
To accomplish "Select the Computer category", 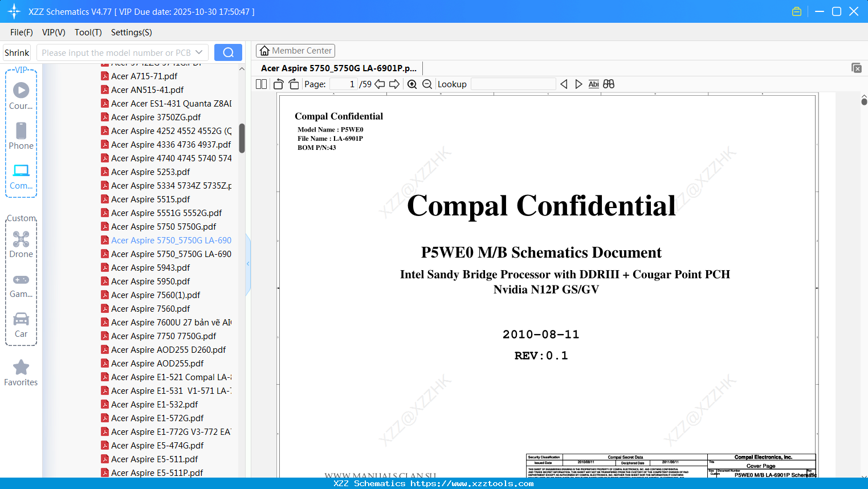I will 21,177.
